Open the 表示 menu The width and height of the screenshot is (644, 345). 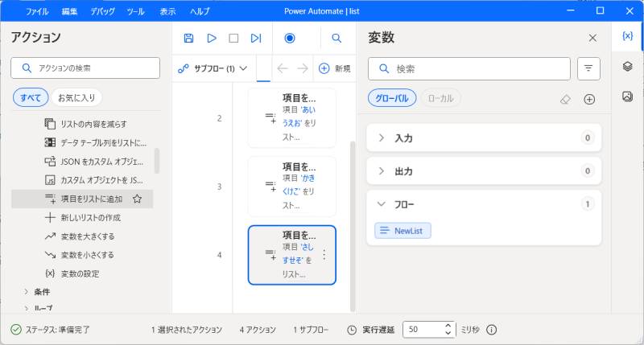click(167, 11)
